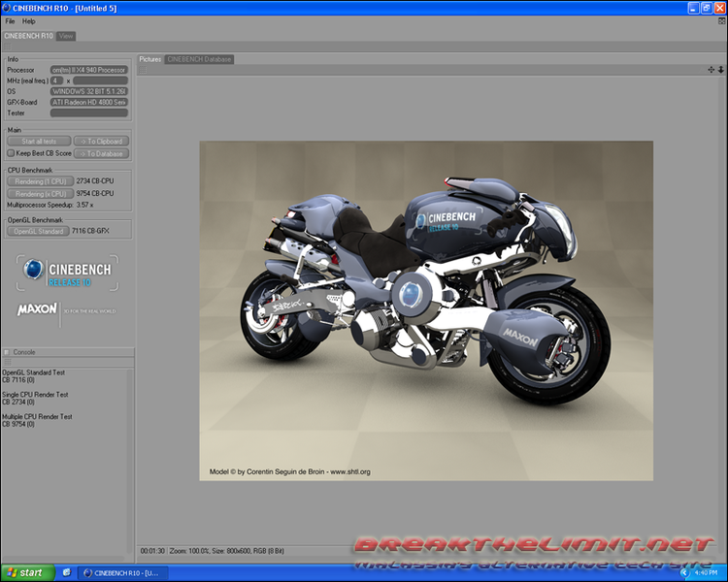Click the Start all tests button
The height and width of the screenshot is (582, 728).
[x=39, y=141]
